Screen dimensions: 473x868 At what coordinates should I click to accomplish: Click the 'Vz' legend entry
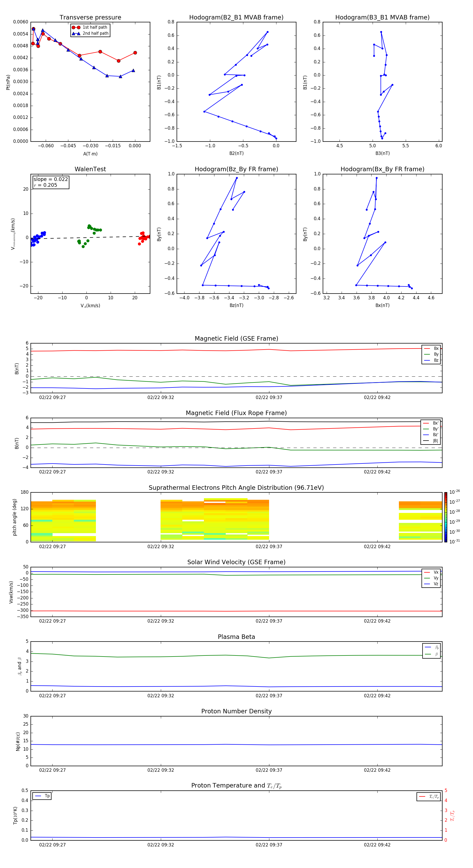[x=431, y=584]
